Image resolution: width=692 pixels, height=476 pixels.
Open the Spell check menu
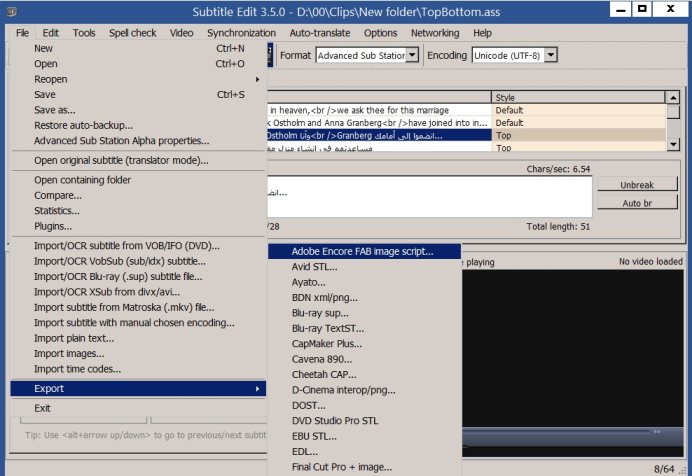pos(132,33)
